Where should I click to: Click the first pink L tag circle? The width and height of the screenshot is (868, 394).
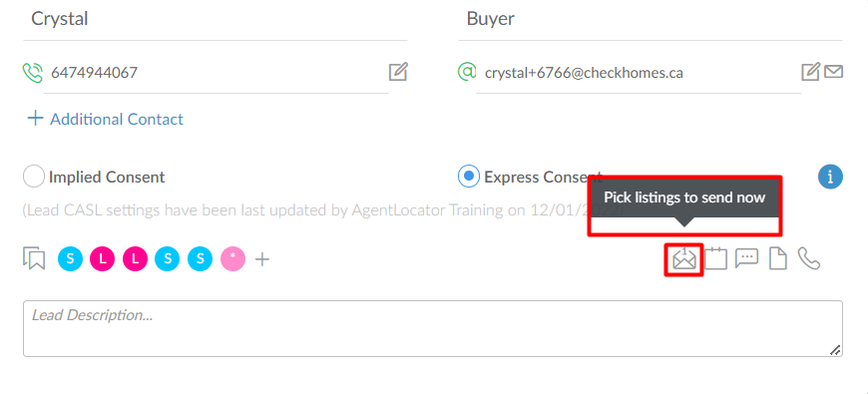pyautogui.click(x=103, y=258)
